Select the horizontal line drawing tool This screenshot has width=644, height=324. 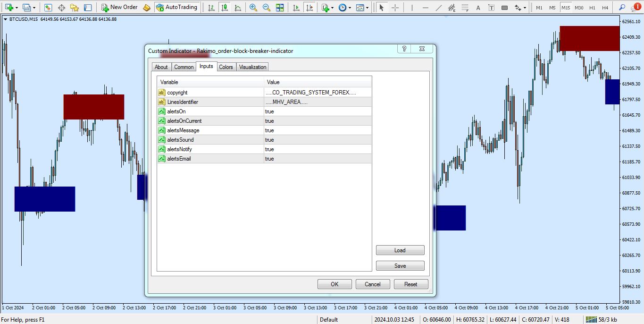424,7
